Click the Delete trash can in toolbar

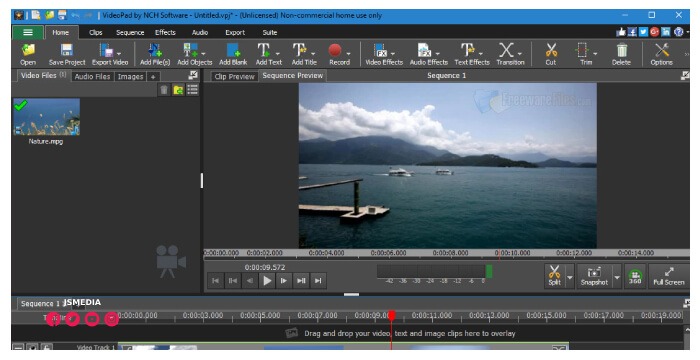tap(621, 50)
